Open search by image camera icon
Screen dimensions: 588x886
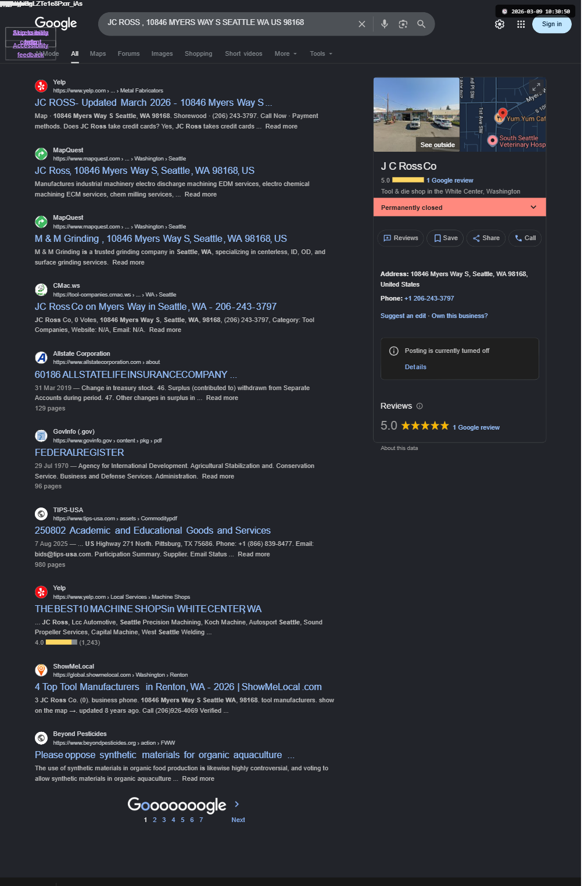click(403, 24)
